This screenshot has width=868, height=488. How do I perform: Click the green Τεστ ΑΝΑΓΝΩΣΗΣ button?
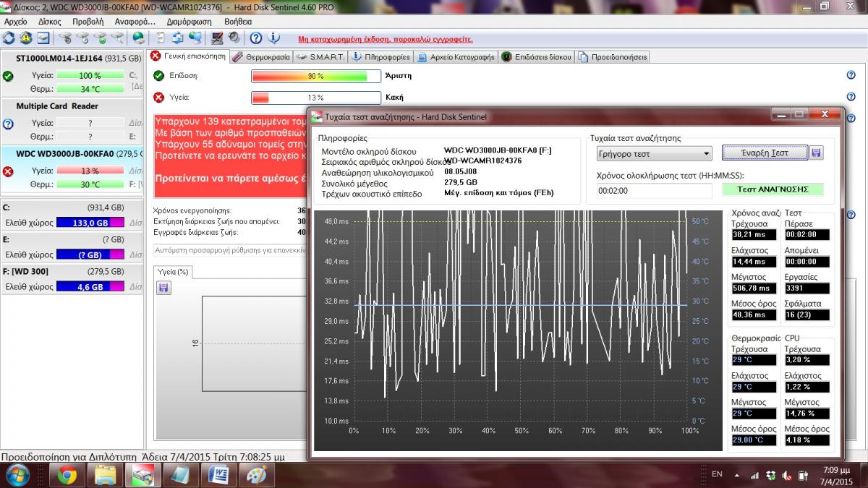pos(773,189)
